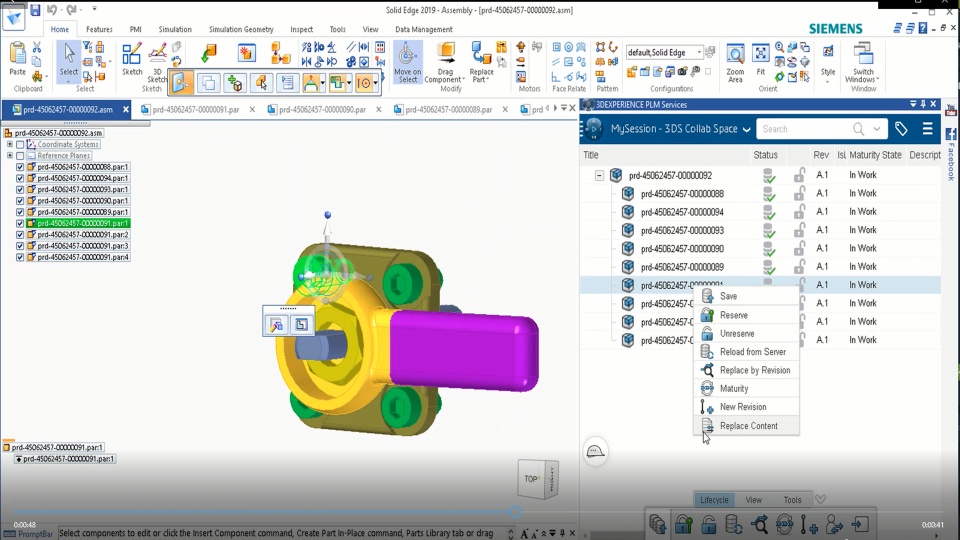960x540 pixels.
Task: Select the Lifecycle tab in PLM panel
Action: (x=714, y=500)
